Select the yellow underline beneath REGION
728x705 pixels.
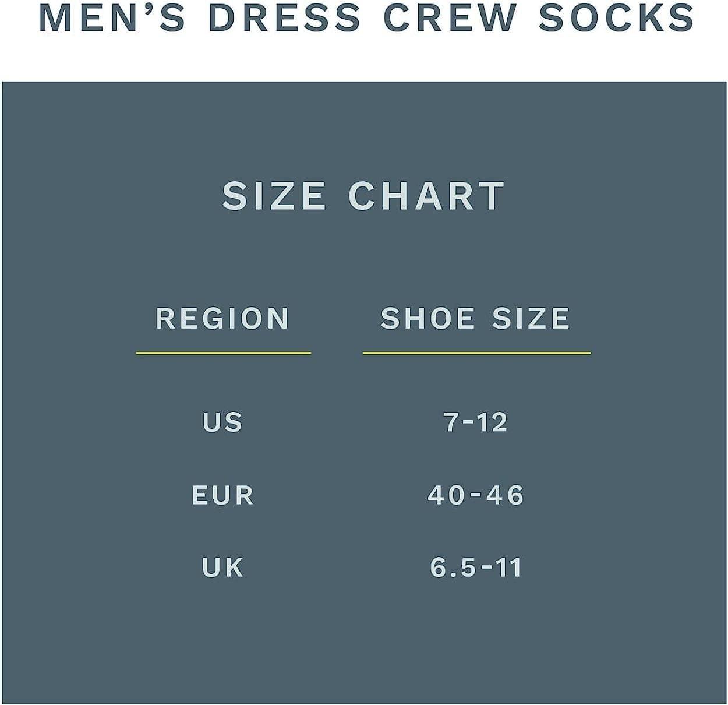point(224,352)
